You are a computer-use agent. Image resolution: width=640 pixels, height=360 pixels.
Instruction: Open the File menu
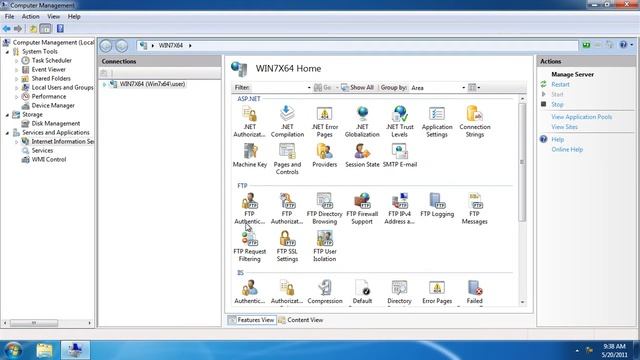[x=9, y=17]
